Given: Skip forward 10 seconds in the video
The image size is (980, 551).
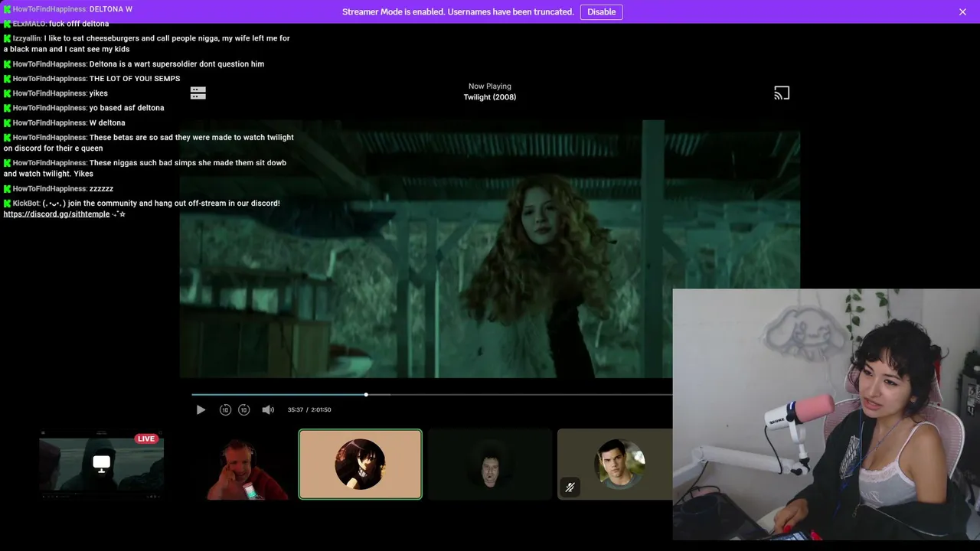Looking at the screenshot, I should pyautogui.click(x=243, y=410).
